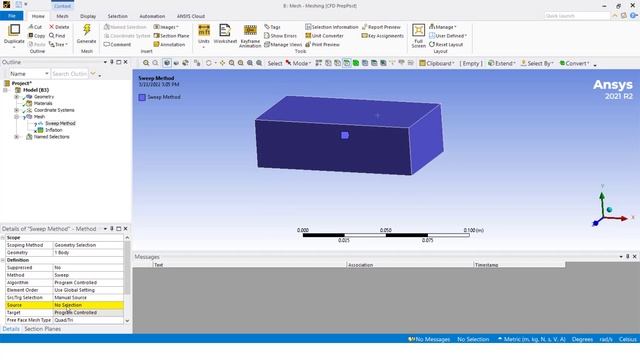Open the Find tool
This screenshot has height=360, width=640.
coord(57,36)
